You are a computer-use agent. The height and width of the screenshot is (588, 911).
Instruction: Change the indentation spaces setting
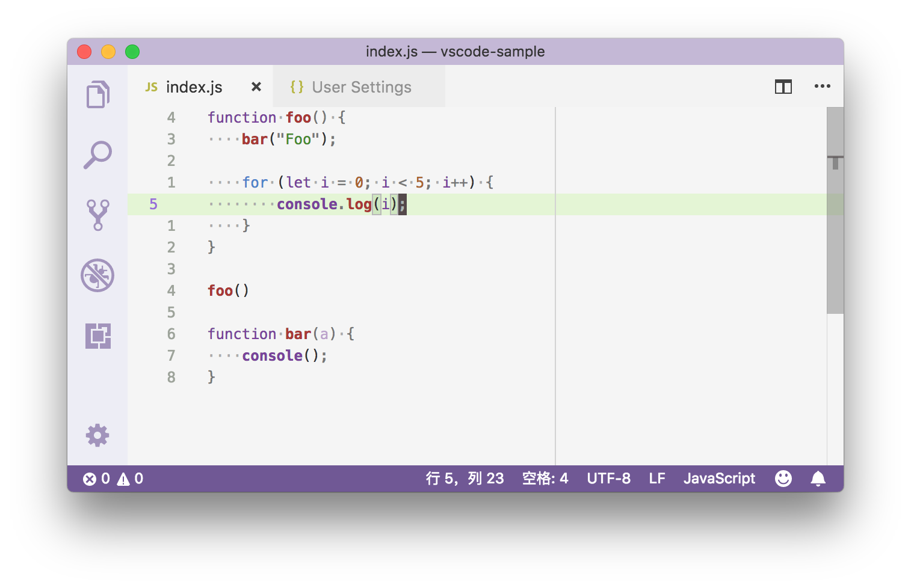point(545,479)
